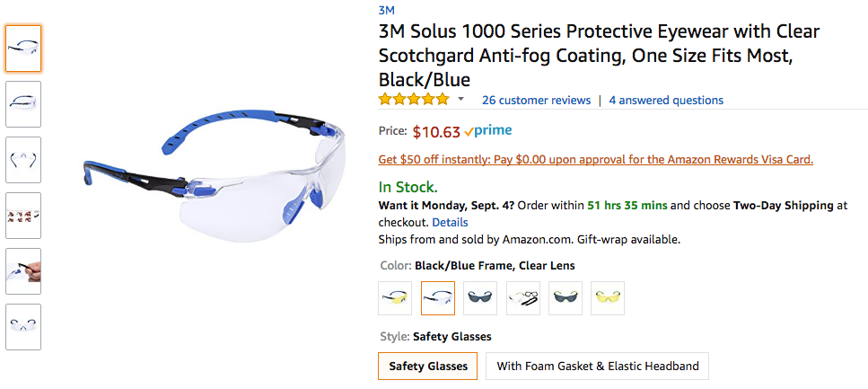Visit the 3M brand page link

pos(386,11)
